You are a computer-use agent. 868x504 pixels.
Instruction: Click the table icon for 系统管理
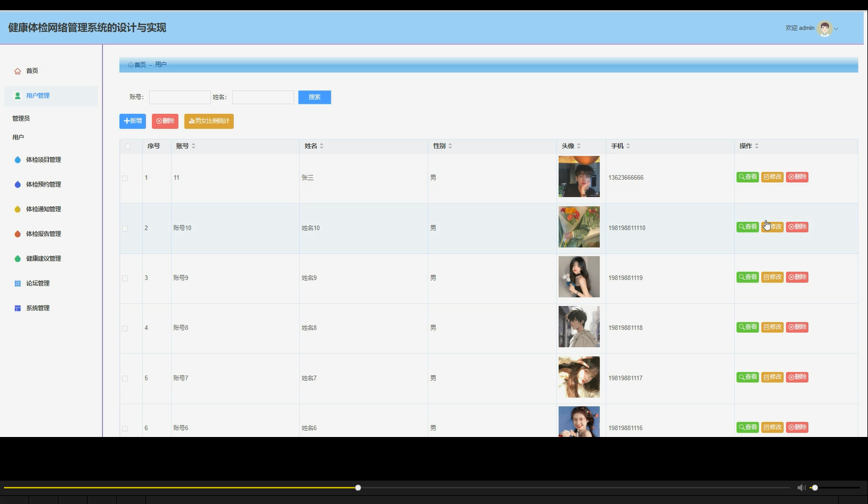pyautogui.click(x=18, y=308)
